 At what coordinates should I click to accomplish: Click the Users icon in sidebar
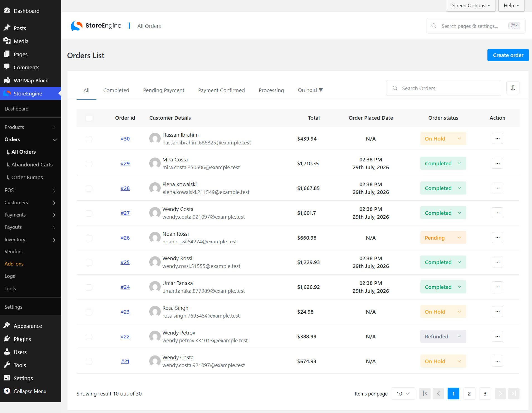coord(7,352)
